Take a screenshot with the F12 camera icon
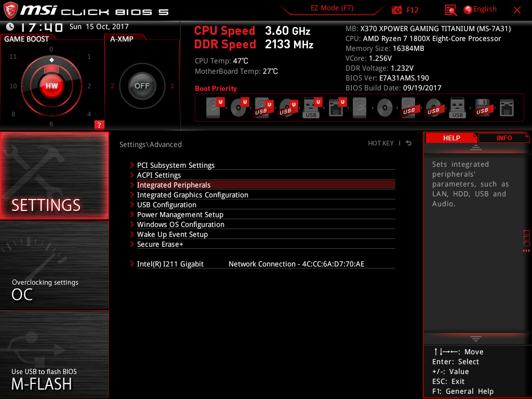The image size is (532, 399). 396,10
